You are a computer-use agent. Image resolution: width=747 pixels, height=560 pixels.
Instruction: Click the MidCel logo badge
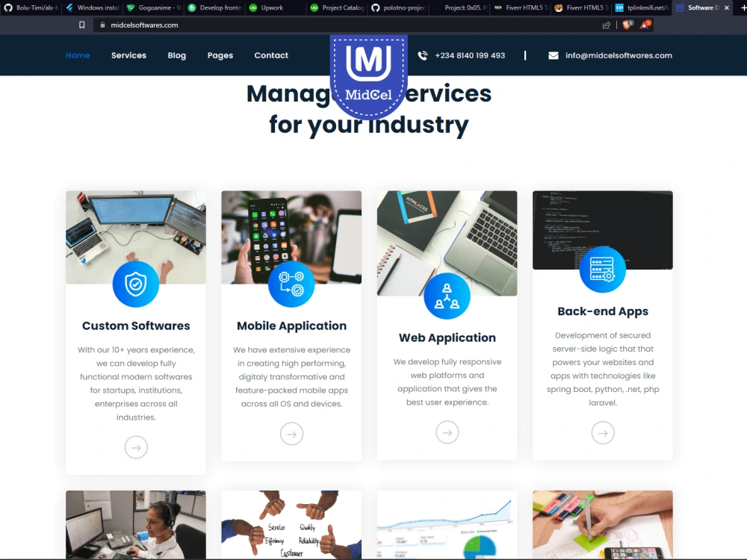(x=369, y=76)
